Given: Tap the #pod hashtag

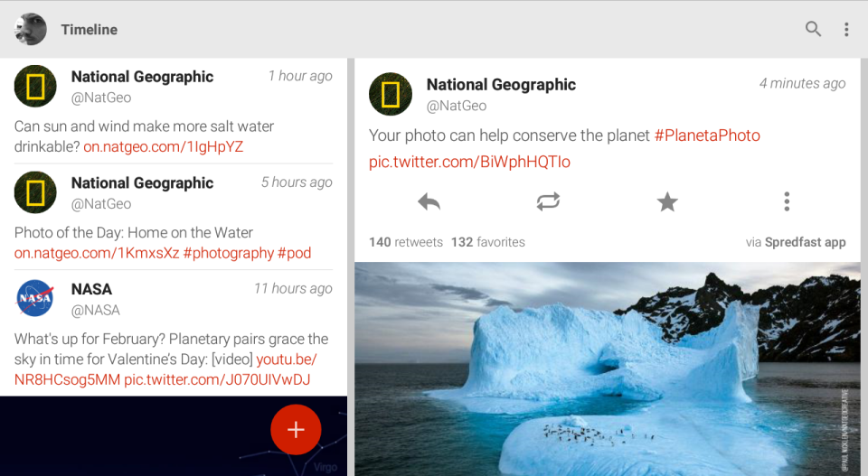Looking at the screenshot, I should click(294, 253).
